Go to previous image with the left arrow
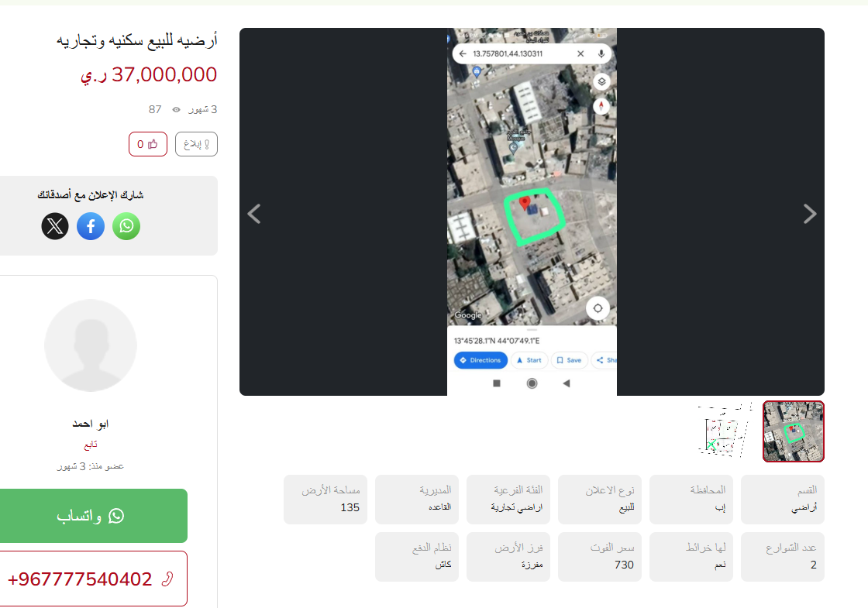868x608 pixels. (x=254, y=214)
